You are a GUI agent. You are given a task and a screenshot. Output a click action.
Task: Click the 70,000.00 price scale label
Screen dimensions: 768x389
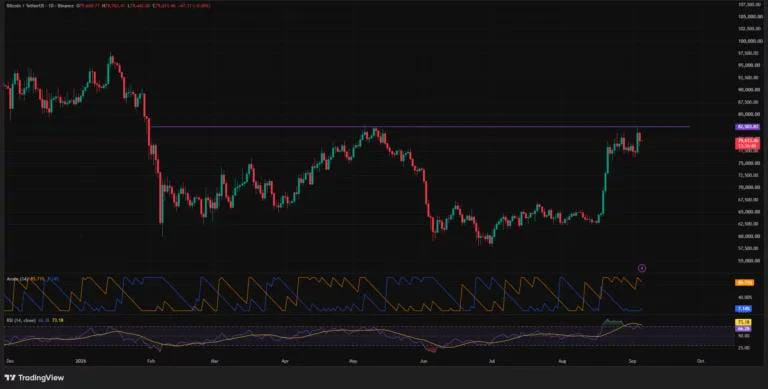click(x=748, y=187)
